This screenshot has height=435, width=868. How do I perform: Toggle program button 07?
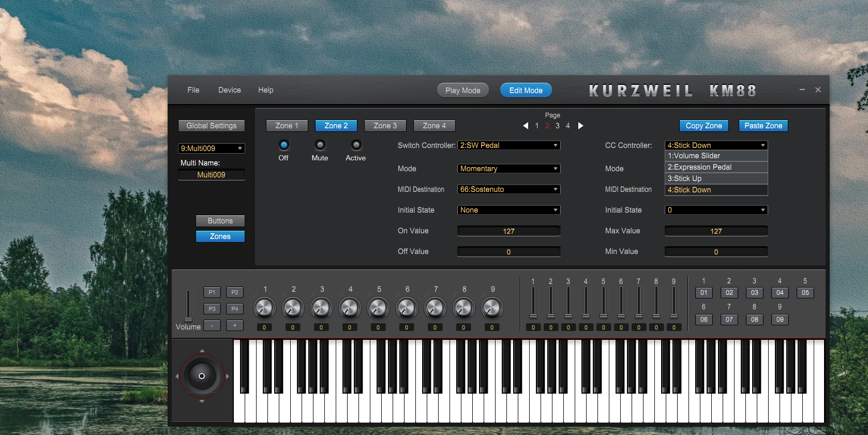729,320
